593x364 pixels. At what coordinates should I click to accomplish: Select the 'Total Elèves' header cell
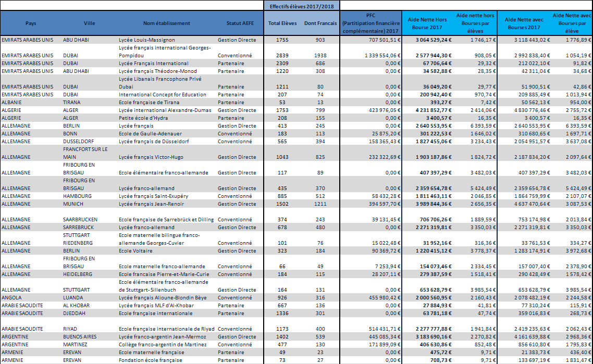coord(282,23)
